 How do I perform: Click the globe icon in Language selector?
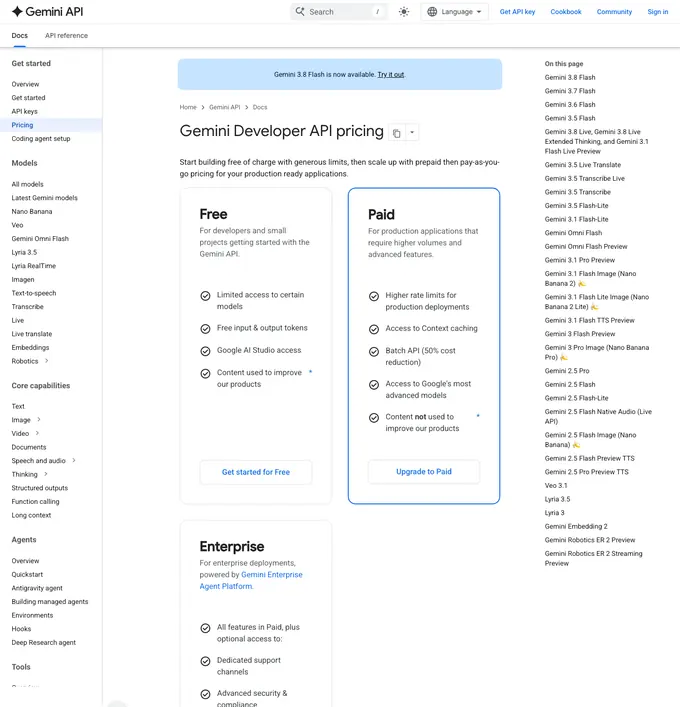tap(432, 12)
